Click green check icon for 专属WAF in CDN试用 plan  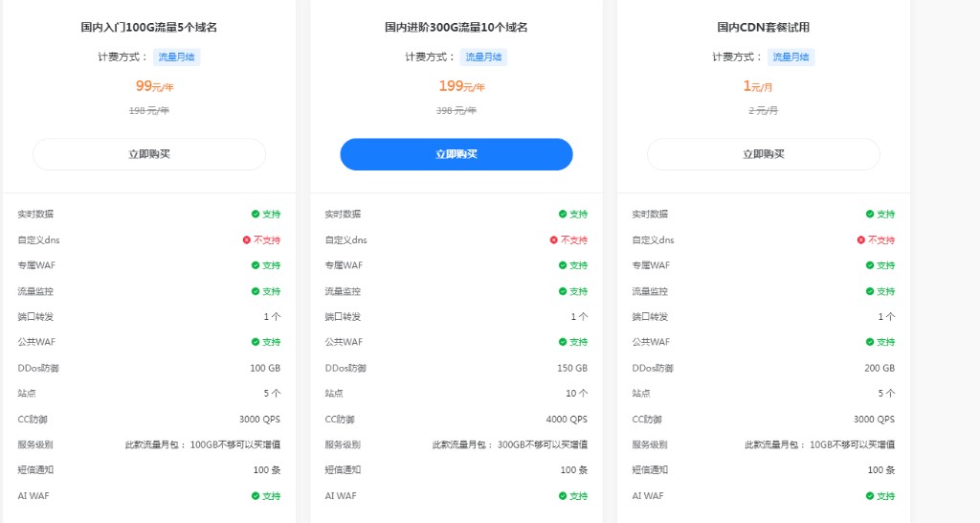pos(870,265)
